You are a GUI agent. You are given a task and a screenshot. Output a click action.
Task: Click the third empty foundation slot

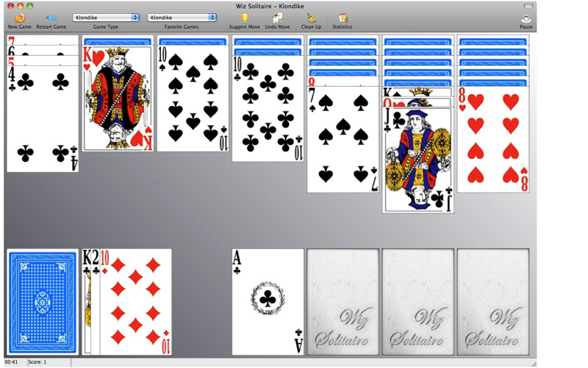click(417, 302)
